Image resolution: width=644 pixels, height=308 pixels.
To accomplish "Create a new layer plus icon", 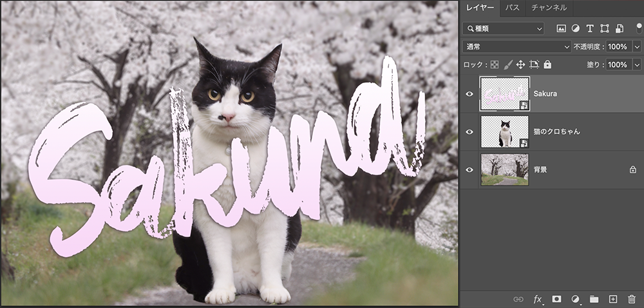I will pos(613,299).
